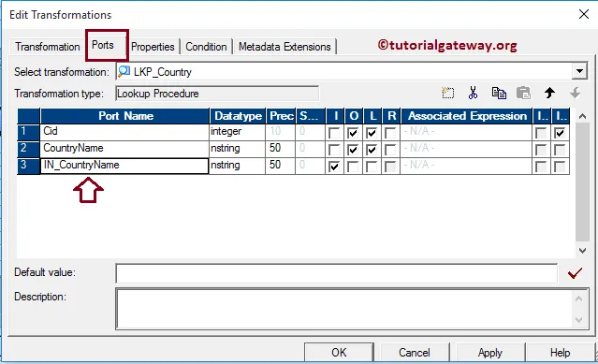Click nstring datatype for IN_CountryName row
This screenshot has height=364, width=598.
pyautogui.click(x=237, y=166)
